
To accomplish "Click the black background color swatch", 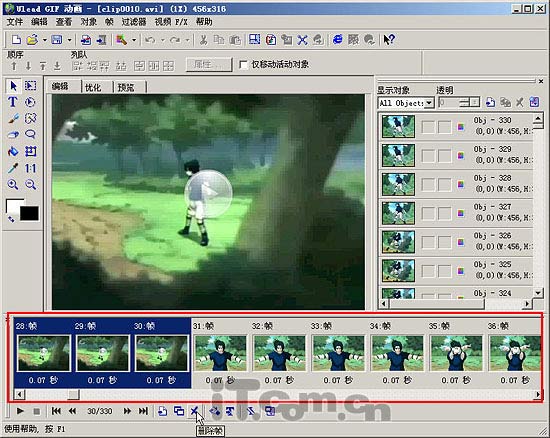I will (29, 213).
